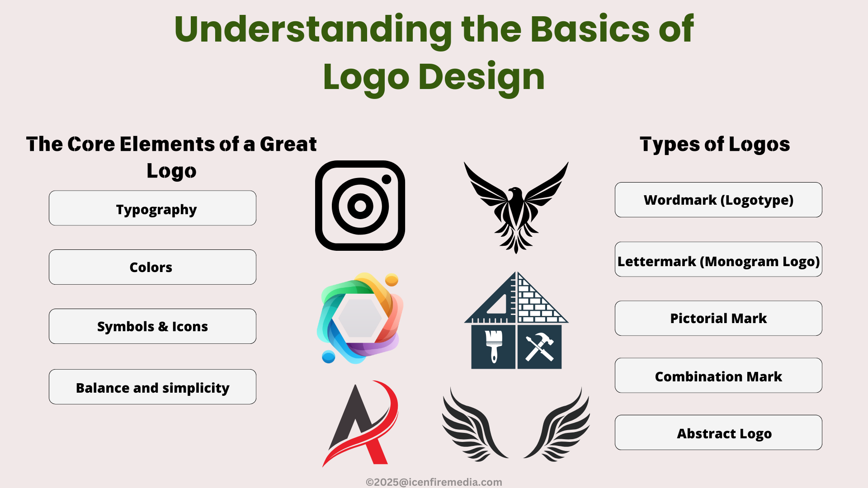Click the Typography box

tap(152, 208)
